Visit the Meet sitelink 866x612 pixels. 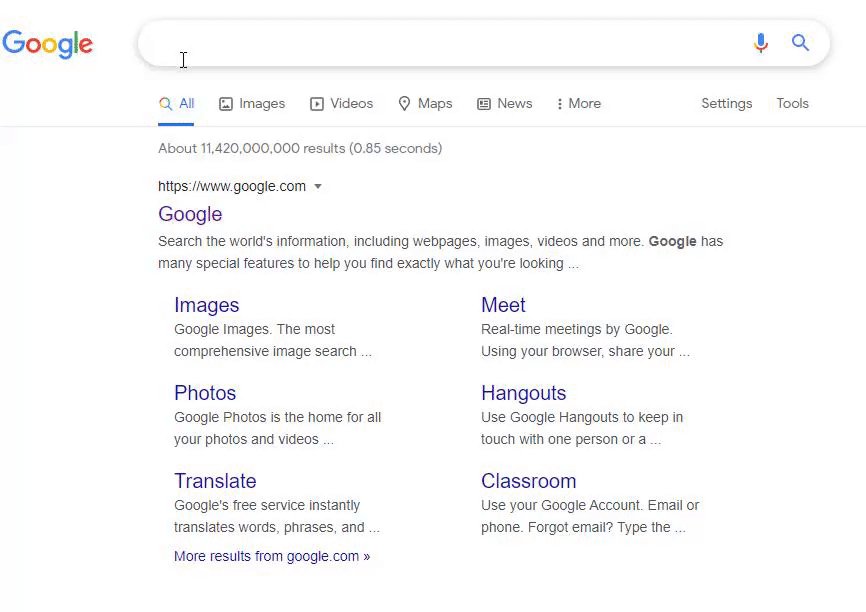pos(503,305)
